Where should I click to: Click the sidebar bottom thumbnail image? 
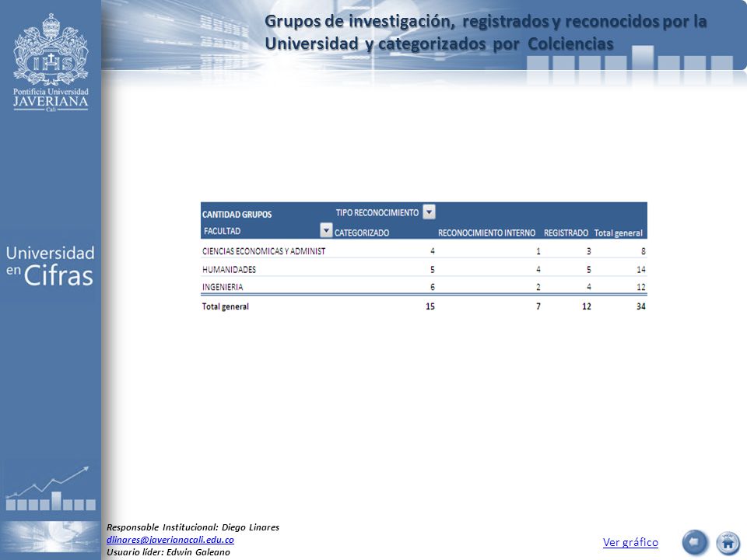pyautogui.click(x=50, y=537)
